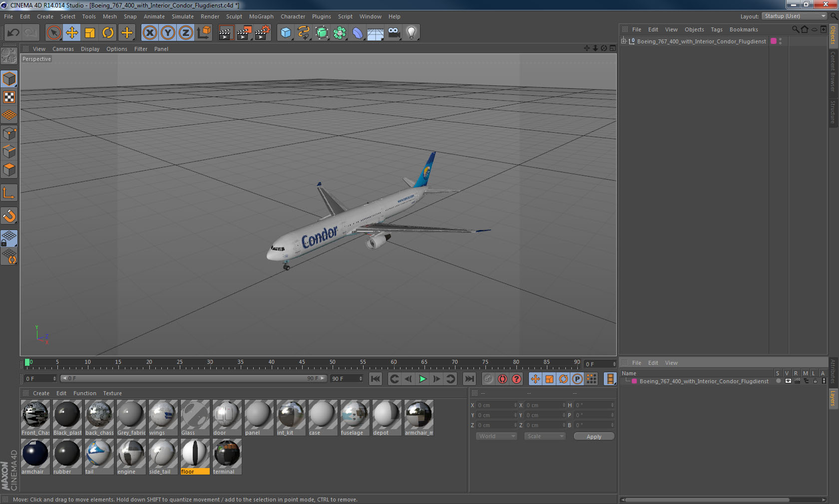839x504 pixels.
Task: Open World coordinate mode dropdown
Action: click(x=496, y=436)
